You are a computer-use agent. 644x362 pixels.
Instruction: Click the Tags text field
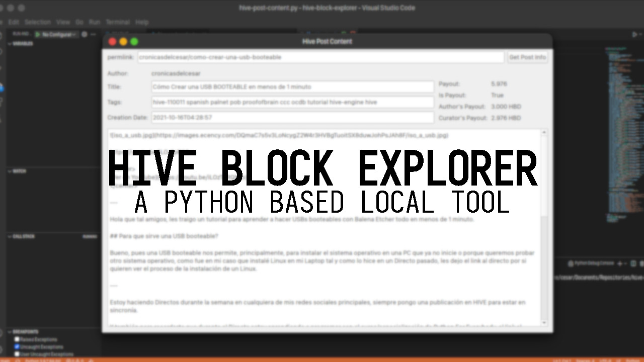click(x=292, y=102)
